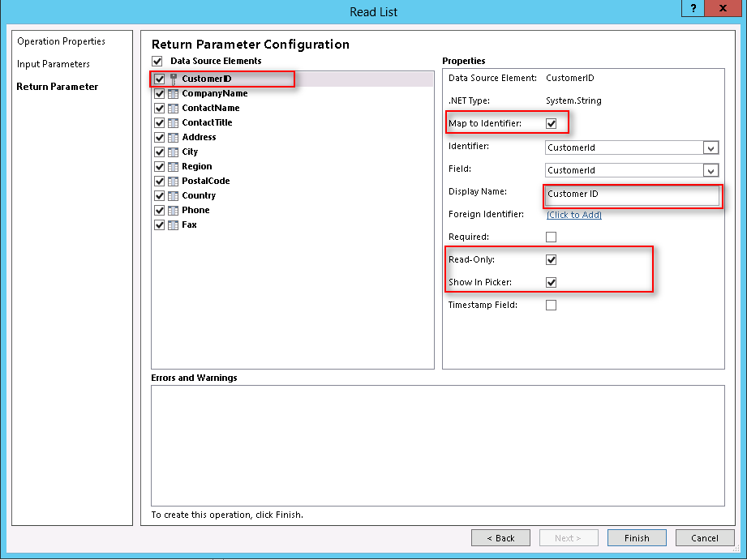Click the key icon beside CustomerID
The width and height of the screenshot is (747, 560).
[174, 79]
